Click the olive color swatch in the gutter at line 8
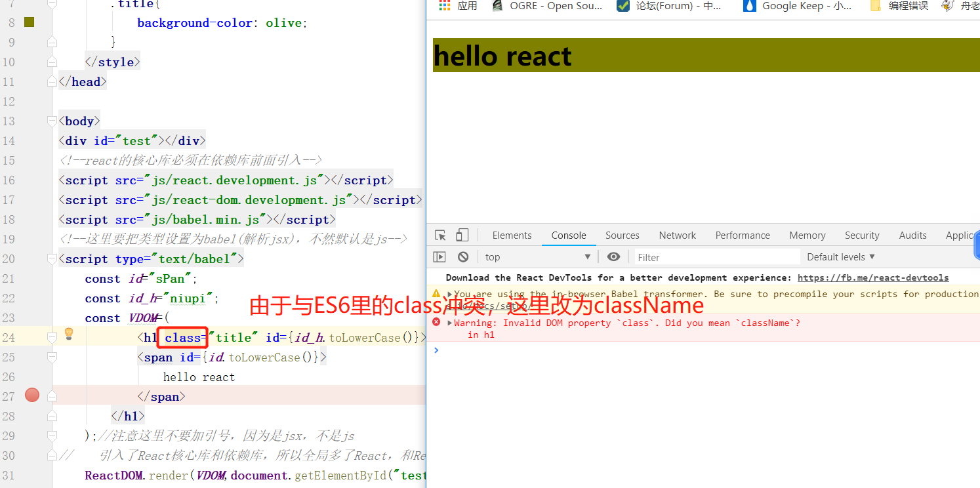The width and height of the screenshot is (980, 488). [29, 23]
